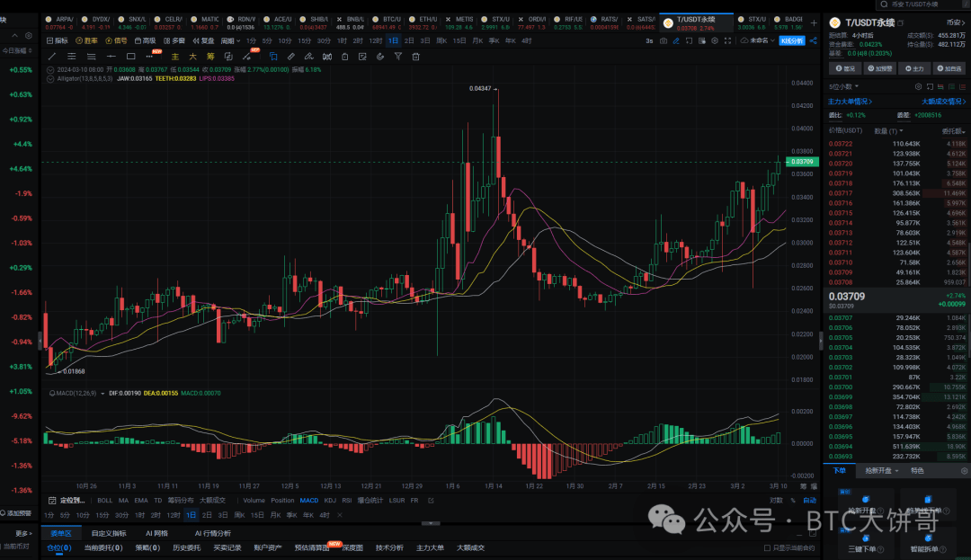
Task: Click the trash icon to delete drawings
Action: coord(415,56)
